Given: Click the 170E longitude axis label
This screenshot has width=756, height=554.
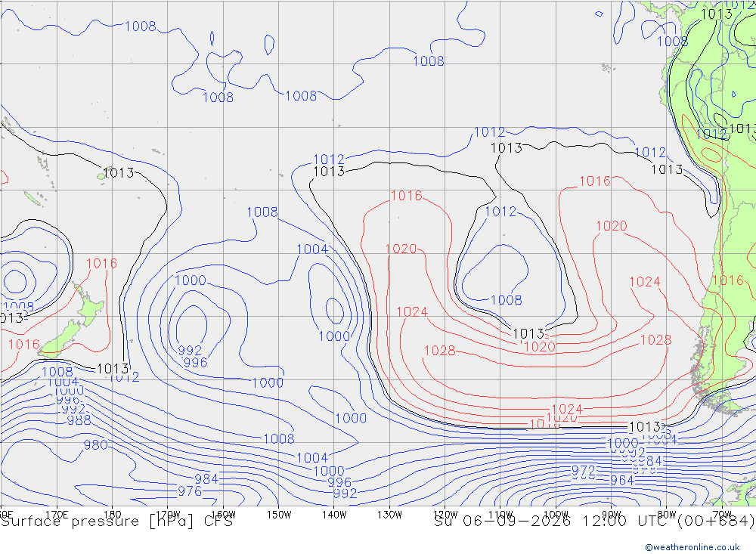Looking at the screenshot, I should click(x=57, y=515).
